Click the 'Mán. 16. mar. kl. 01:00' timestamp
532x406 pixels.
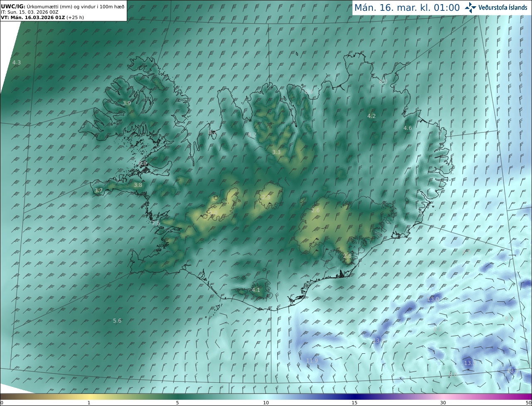(x=407, y=7)
